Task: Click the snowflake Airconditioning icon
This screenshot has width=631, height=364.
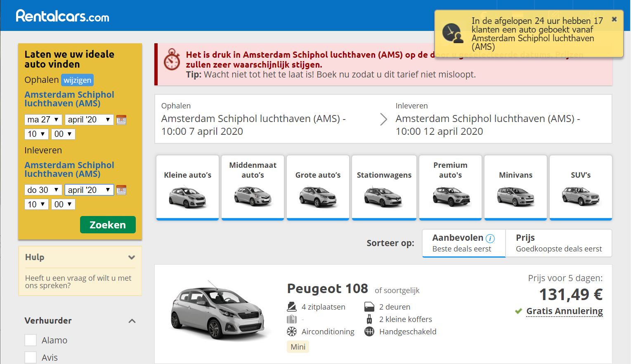Action: 292,331
